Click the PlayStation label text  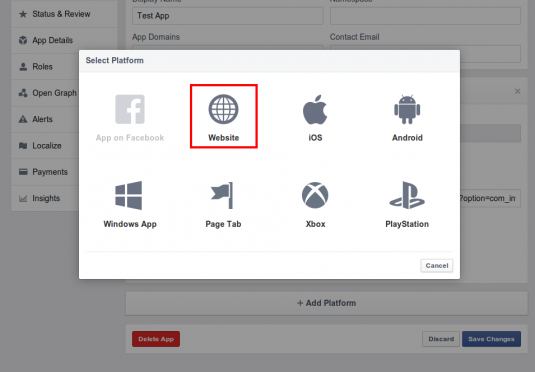(x=407, y=224)
